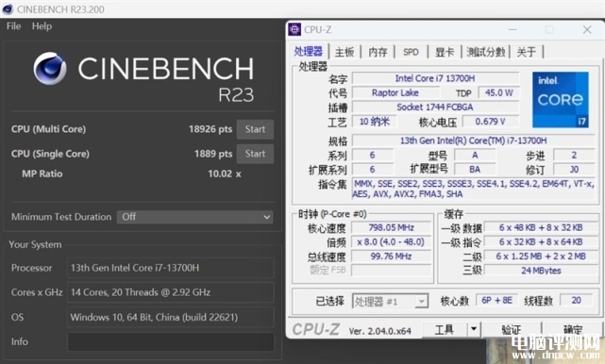Screen dimensions: 605x364
Task: Open the 工具 dropdown arrow in CPU-Z
Action: [x=474, y=330]
